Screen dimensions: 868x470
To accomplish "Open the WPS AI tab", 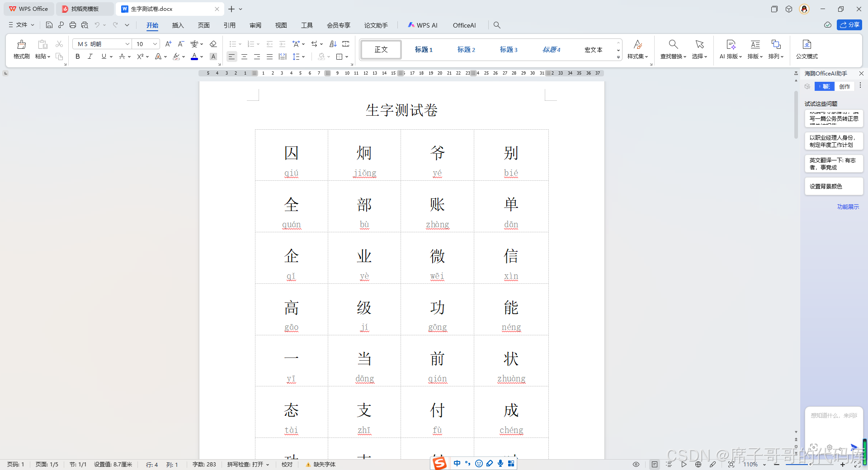I will pos(423,25).
